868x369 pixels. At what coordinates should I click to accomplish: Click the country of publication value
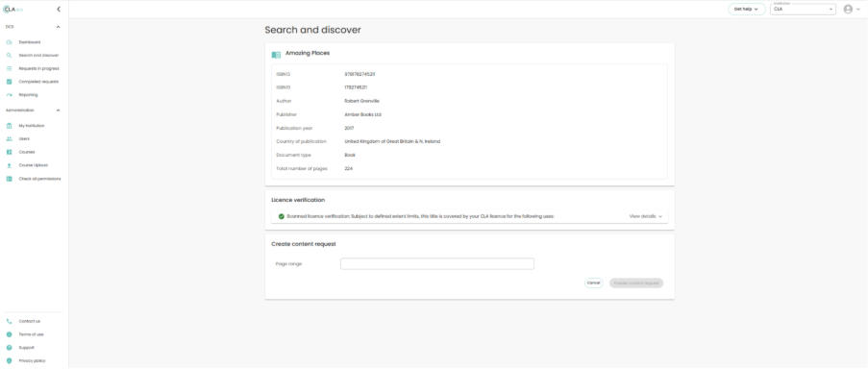(x=392, y=141)
